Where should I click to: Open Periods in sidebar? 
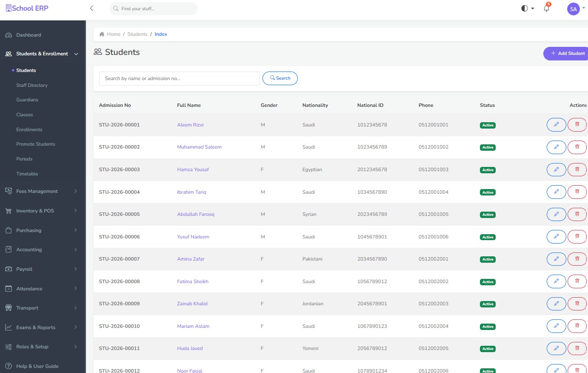pyautogui.click(x=24, y=159)
